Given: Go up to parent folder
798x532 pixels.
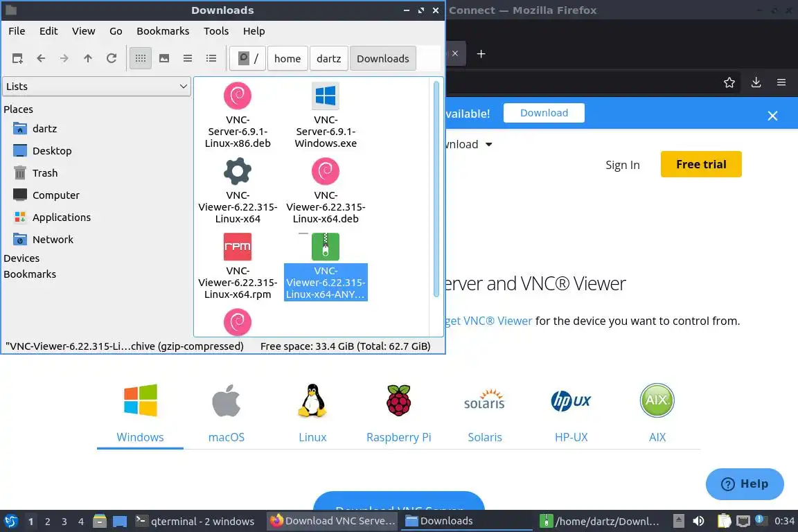Looking at the screenshot, I should [88, 59].
